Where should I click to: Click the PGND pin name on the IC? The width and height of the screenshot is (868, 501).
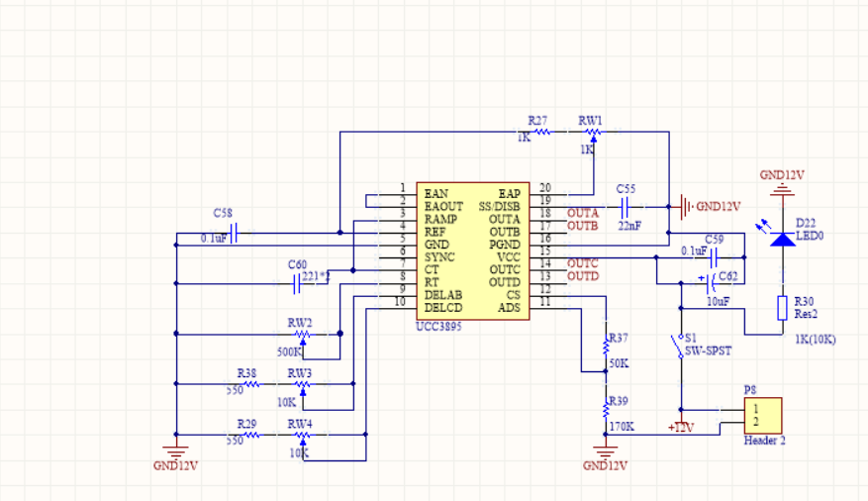point(505,245)
